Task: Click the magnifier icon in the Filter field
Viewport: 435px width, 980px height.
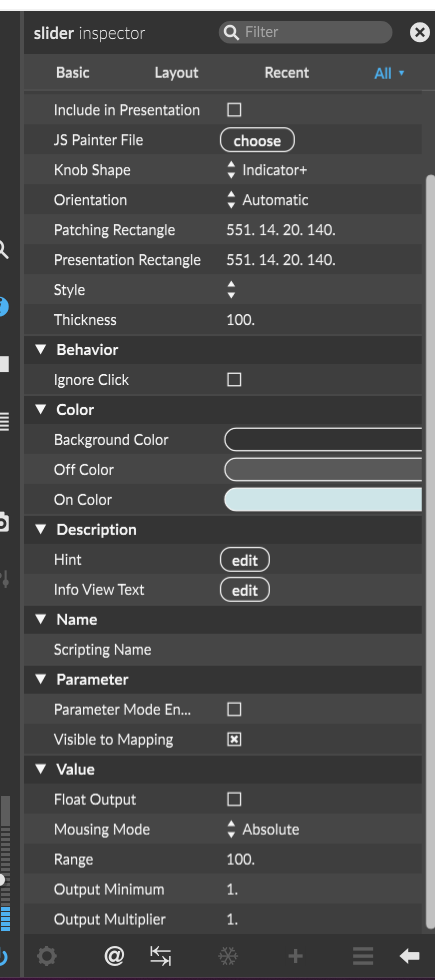Action: [231, 32]
